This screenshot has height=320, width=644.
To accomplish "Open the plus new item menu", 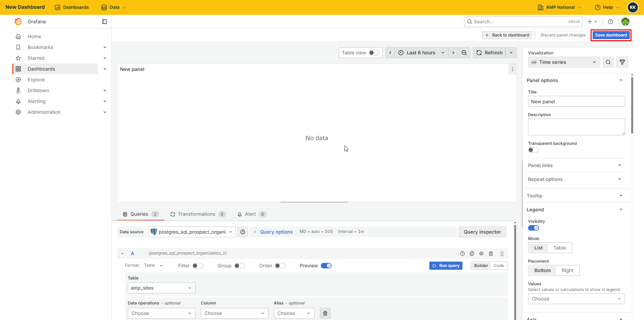I will coord(592,22).
